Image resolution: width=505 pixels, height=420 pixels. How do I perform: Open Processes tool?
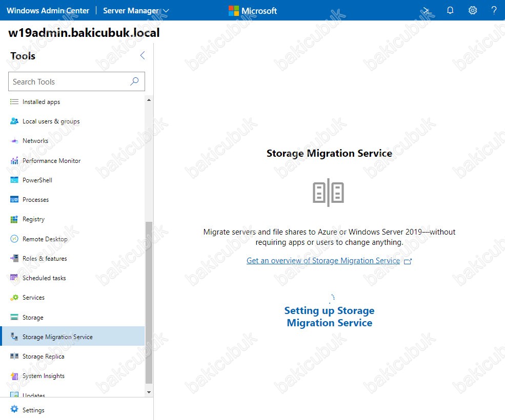coord(73,200)
